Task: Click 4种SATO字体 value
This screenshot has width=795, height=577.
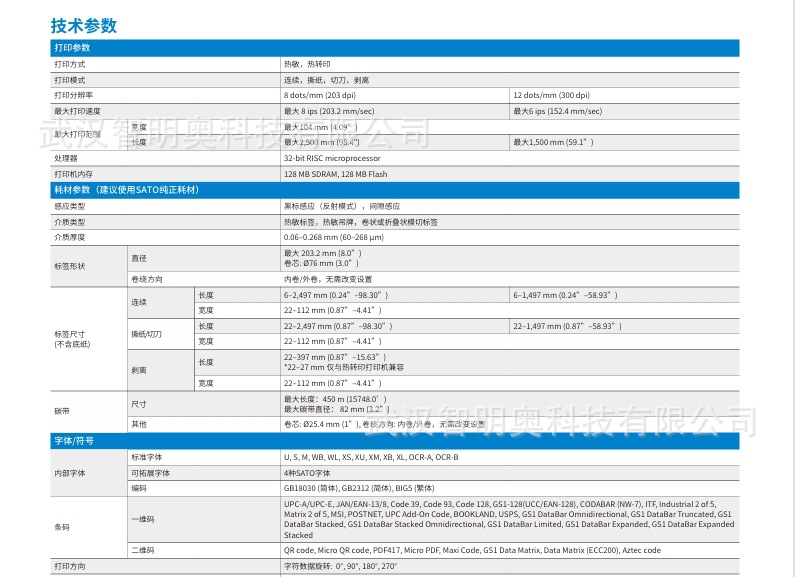Action: point(307,473)
